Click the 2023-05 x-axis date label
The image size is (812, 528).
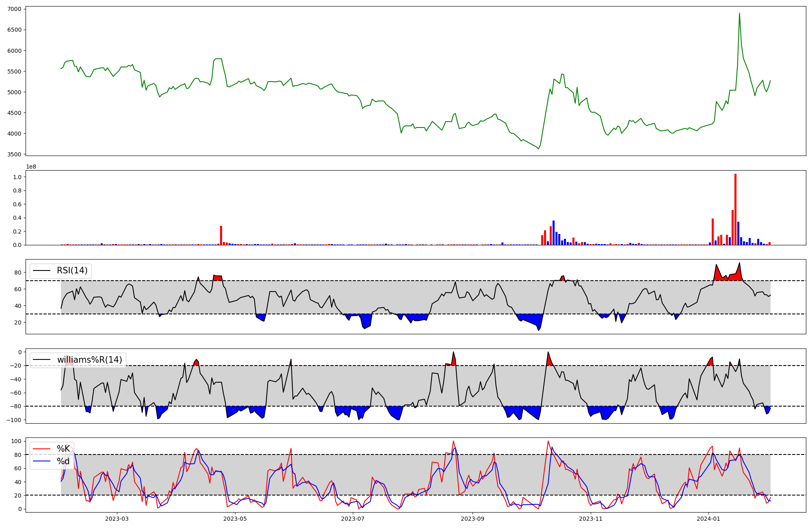coord(235,519)
